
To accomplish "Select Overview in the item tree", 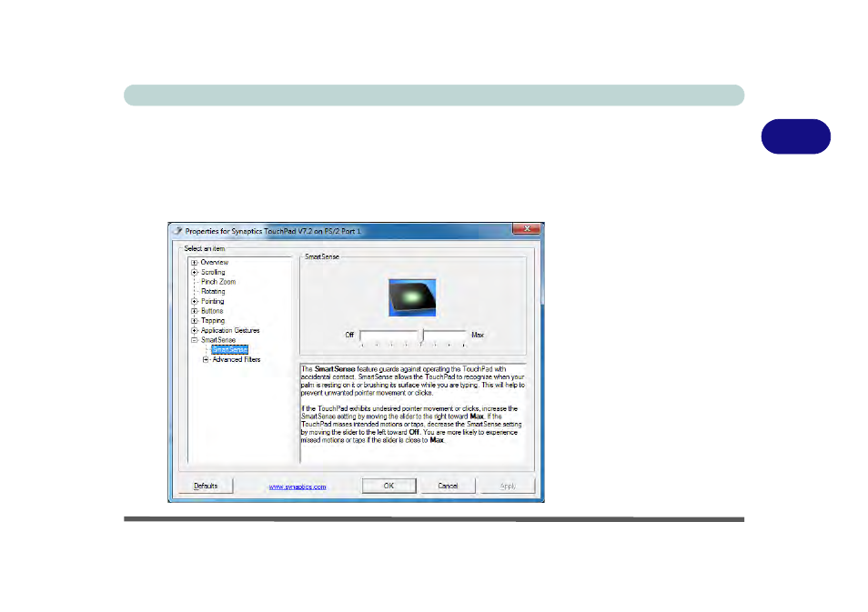I will 214,262.
